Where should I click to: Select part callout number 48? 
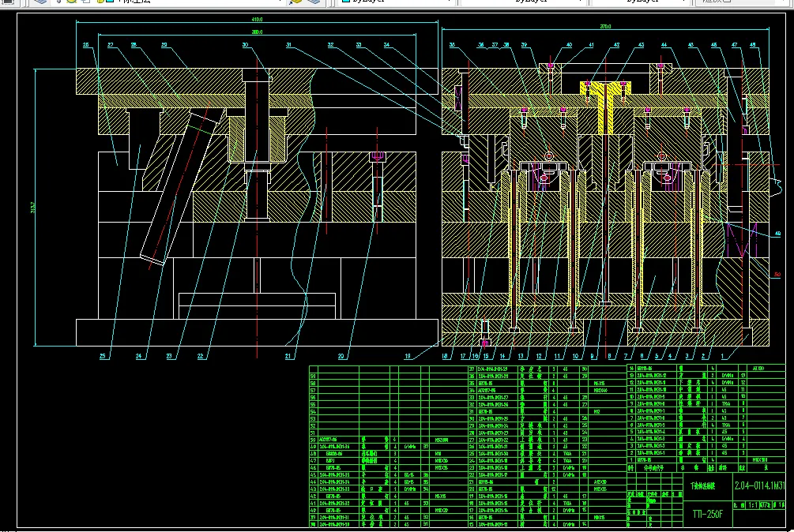click(752, 45)
